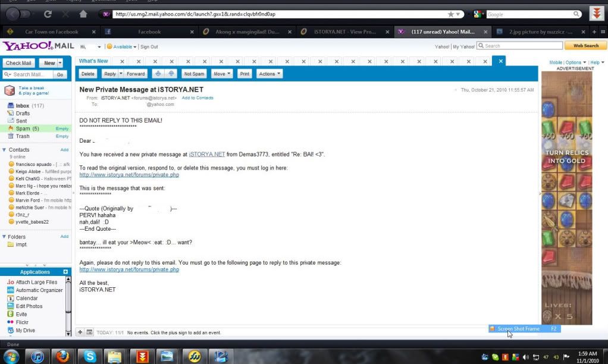
Task: Click the Web Search button
Action: [585, 45]
